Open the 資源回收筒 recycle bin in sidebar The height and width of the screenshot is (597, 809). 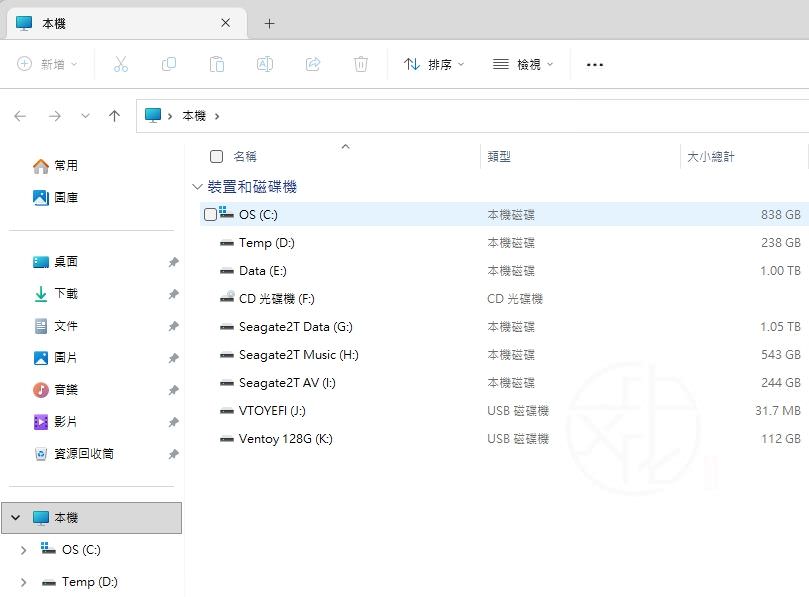coord(83,454)
